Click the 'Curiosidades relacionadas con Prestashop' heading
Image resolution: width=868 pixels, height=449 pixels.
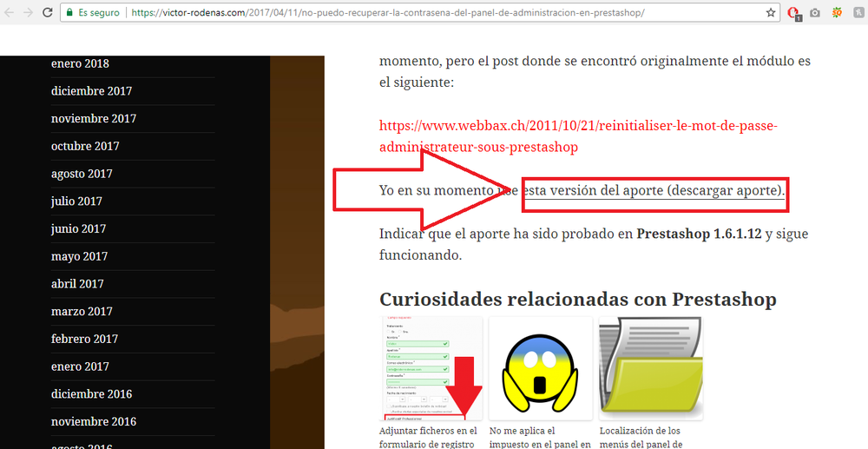577,300
